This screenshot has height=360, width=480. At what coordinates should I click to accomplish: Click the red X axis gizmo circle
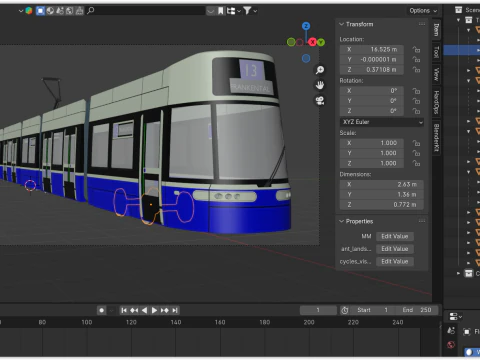312,42
